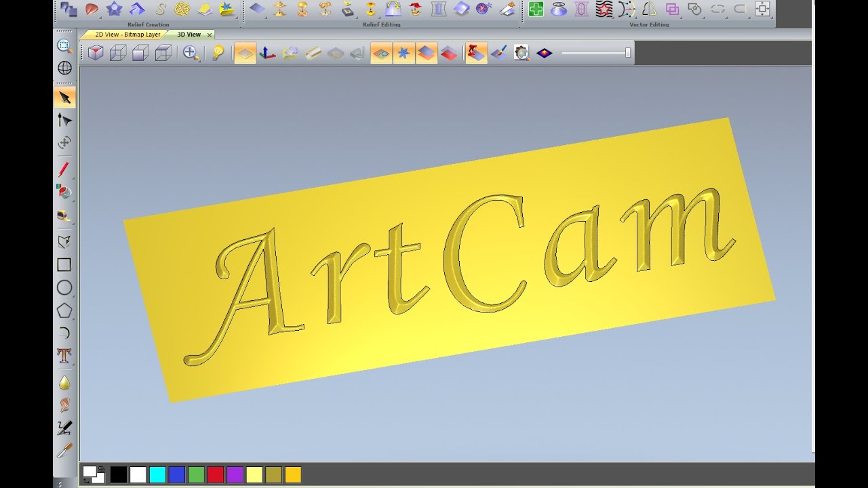Click the black red wavy lines icon

[604, 9]
